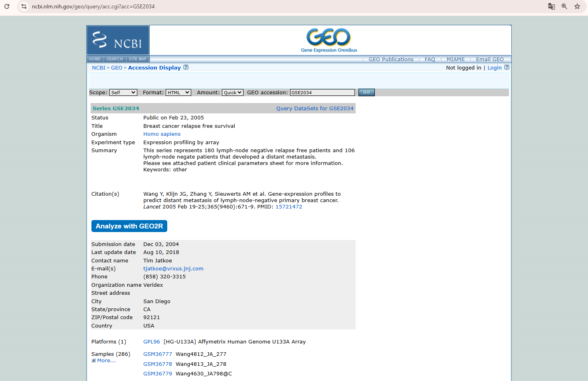Open the MIAME menu link
Viewport: 588px width, 381px height.
click(455, 60)
